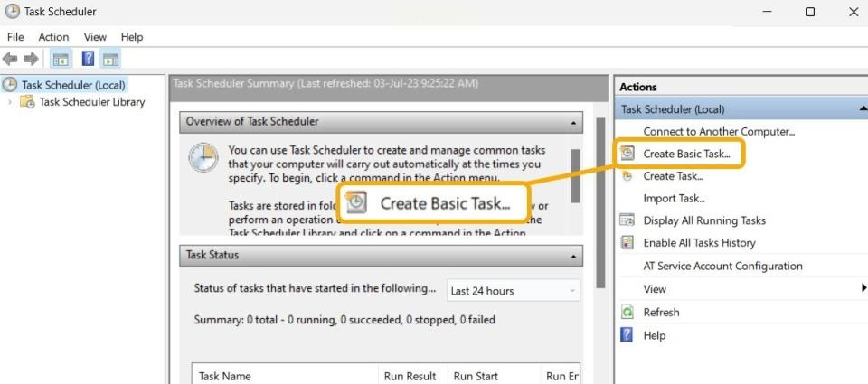Viewport: 868px width, 384px height.
Task: Open the Last 24 hours dropdown
Action: (514, 291)
